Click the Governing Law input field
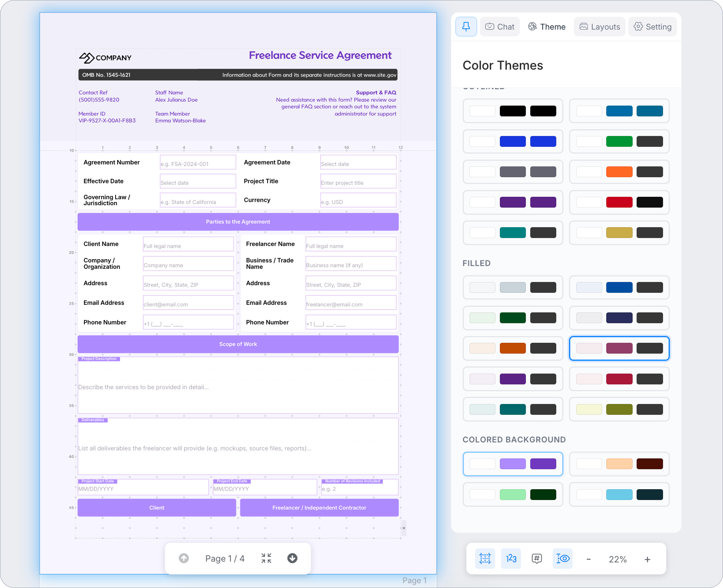The width and height of the screenshot is (723, 588). click(198, 200)
